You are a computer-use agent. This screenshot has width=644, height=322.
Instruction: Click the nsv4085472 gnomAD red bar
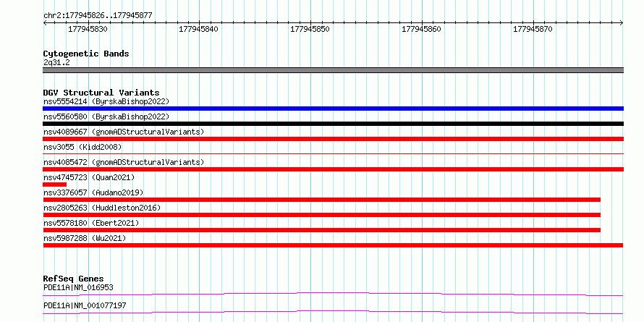(333, 169)
